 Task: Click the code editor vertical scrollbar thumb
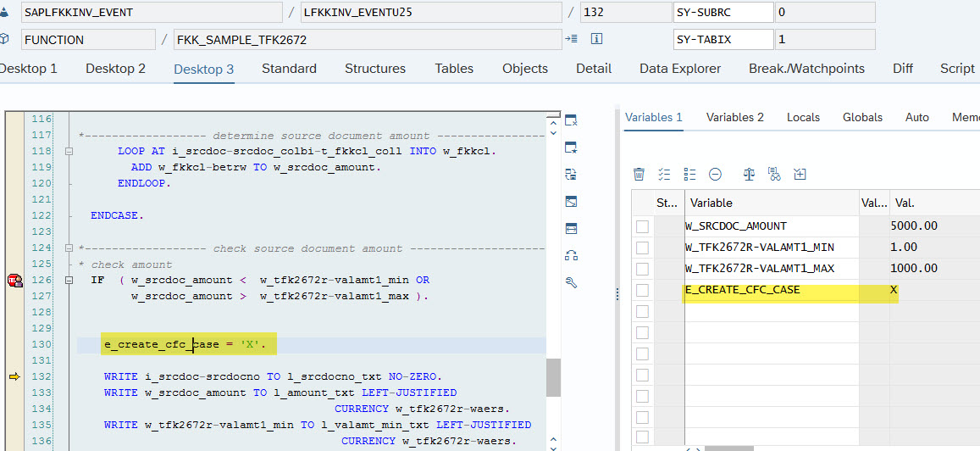click(x=553, y=377)
